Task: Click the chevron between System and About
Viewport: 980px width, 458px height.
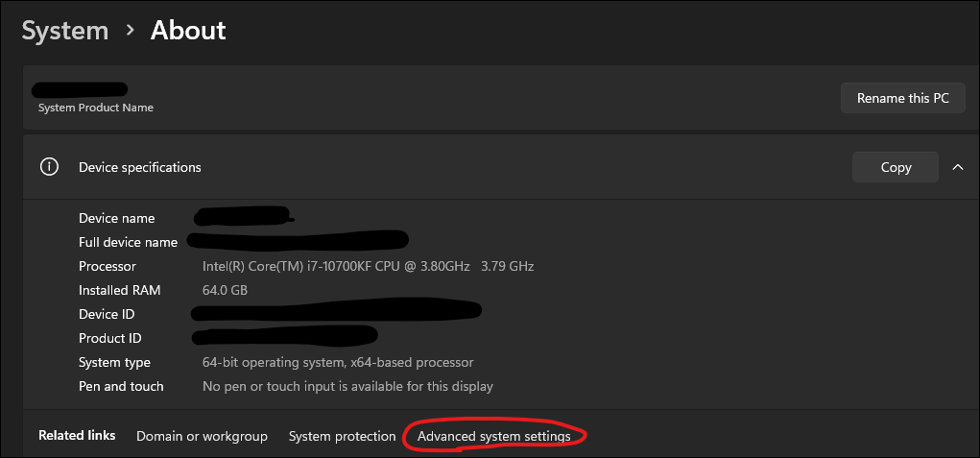Action: coord(130,30)
